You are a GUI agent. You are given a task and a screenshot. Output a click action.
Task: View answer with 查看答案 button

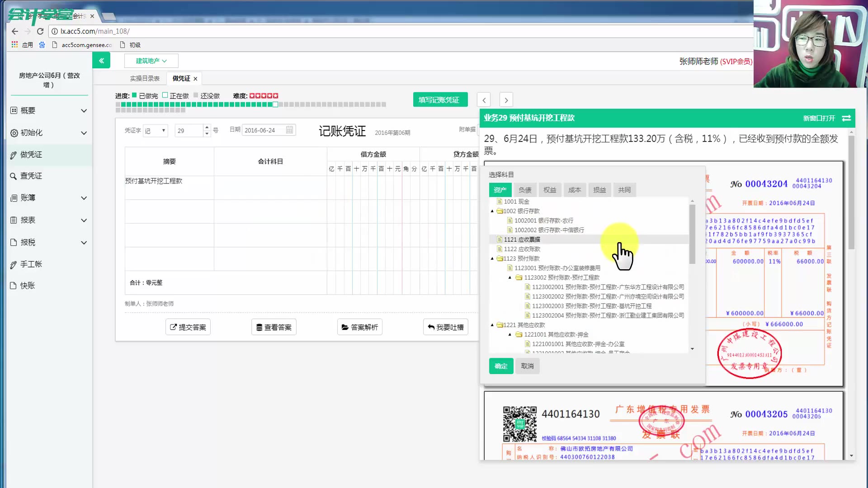click(x=274, y=327)
